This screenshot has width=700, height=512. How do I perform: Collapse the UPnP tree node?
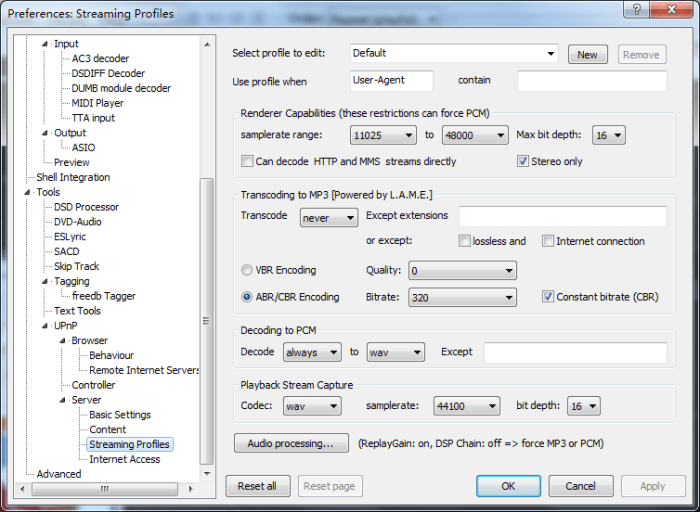pyautogui.click(x=45, y=326)
